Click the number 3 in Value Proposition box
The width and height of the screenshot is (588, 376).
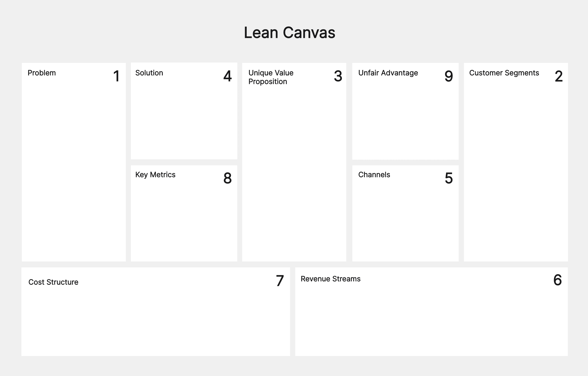(338, 76)
